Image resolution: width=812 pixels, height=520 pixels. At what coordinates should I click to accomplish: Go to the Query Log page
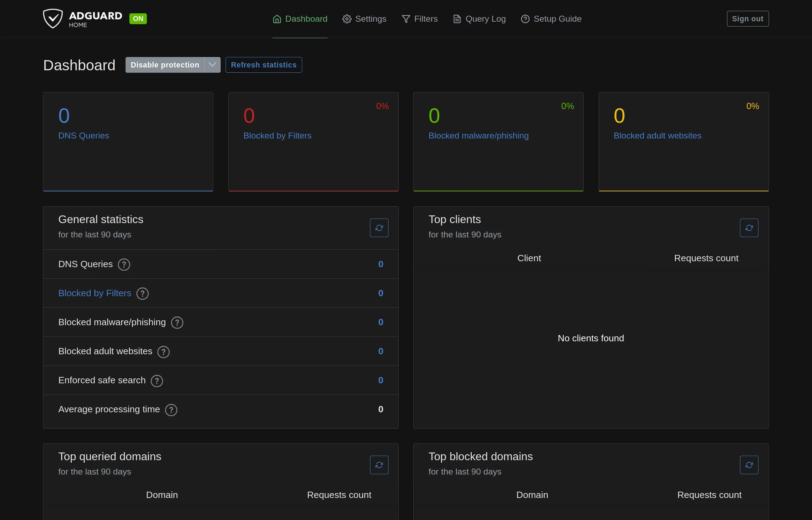pos(479,19)
